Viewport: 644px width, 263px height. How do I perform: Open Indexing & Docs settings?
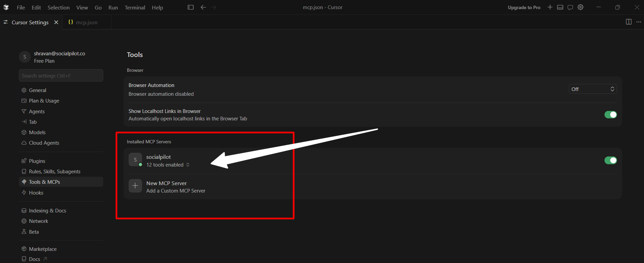pos(61,210)
